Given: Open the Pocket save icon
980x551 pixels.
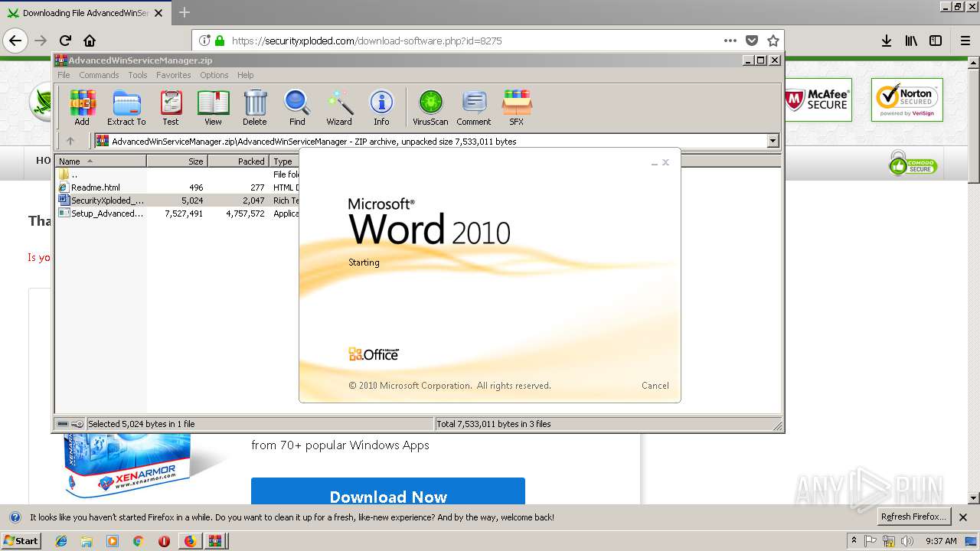Looking at the screenshot, I should [x=752, y=41].
